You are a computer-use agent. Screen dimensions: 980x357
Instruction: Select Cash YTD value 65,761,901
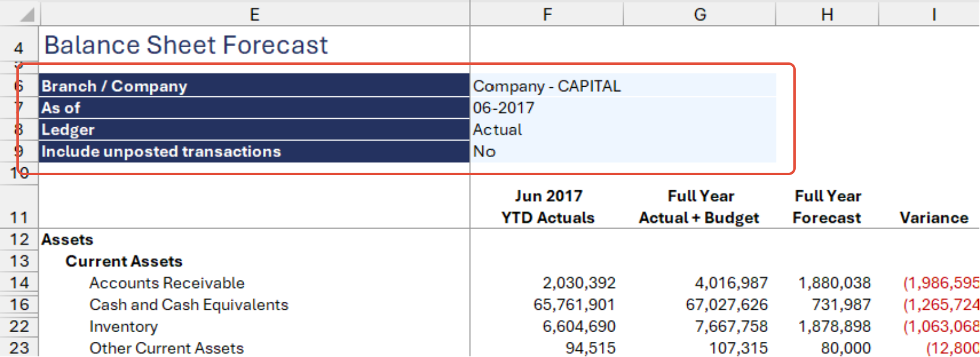coord(575,305)
